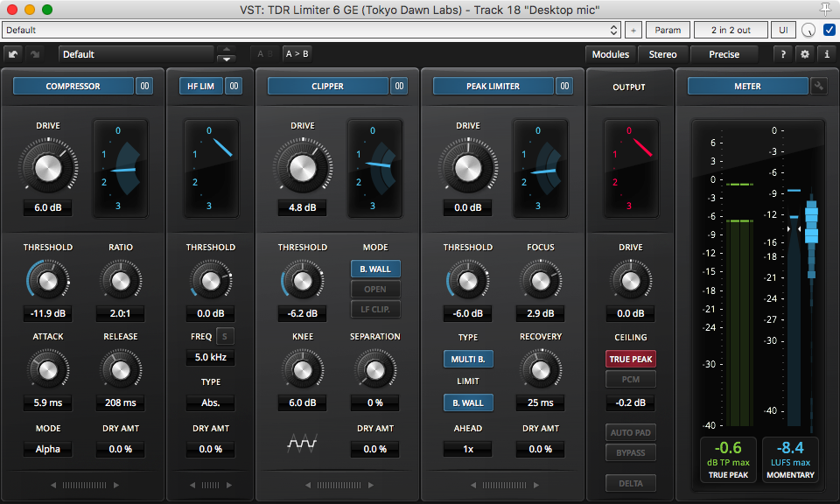
Task: Move Compressor module left with arrow
Action: [x=53, y=486]
